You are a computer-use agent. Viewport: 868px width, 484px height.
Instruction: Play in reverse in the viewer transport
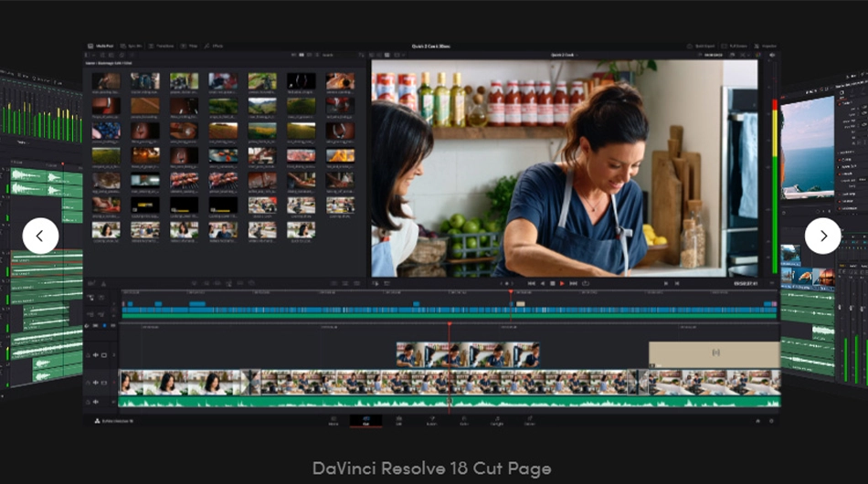point(542,283)
